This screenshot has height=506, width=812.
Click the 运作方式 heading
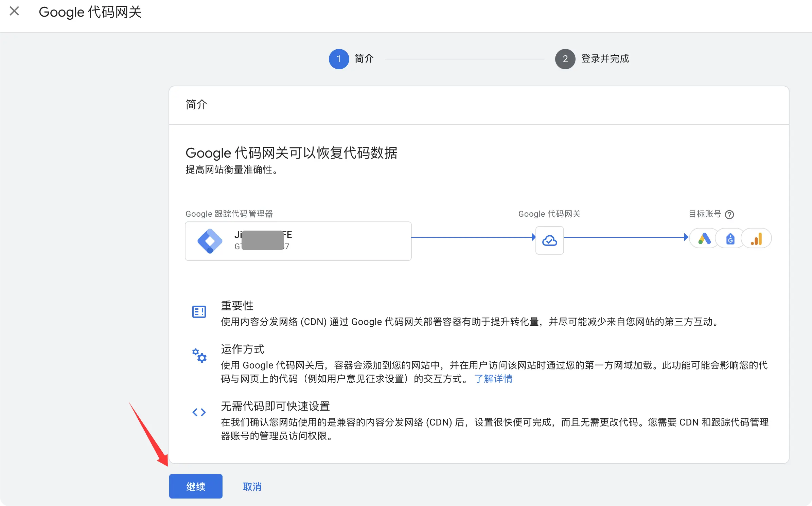tap(243, 349)
